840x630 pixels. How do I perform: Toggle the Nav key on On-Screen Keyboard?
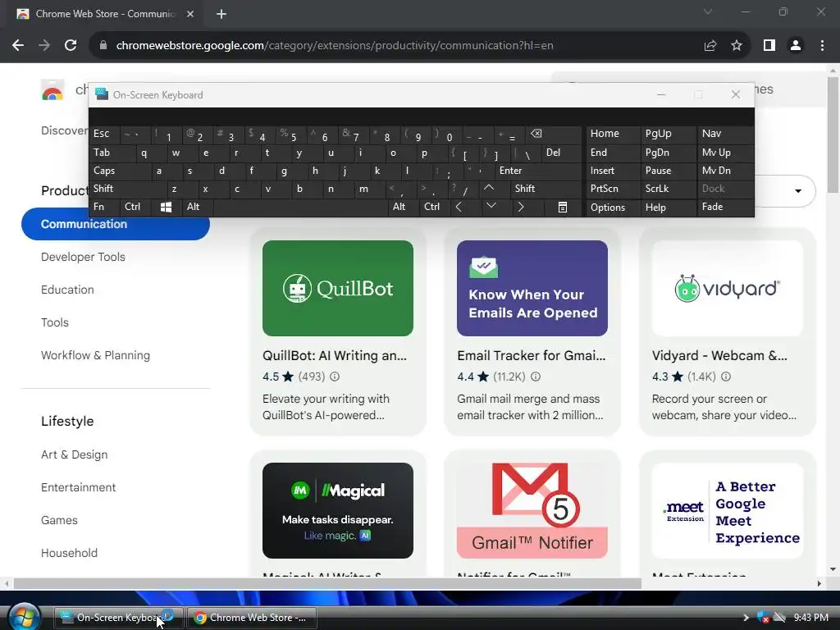(x=725, y=134)
